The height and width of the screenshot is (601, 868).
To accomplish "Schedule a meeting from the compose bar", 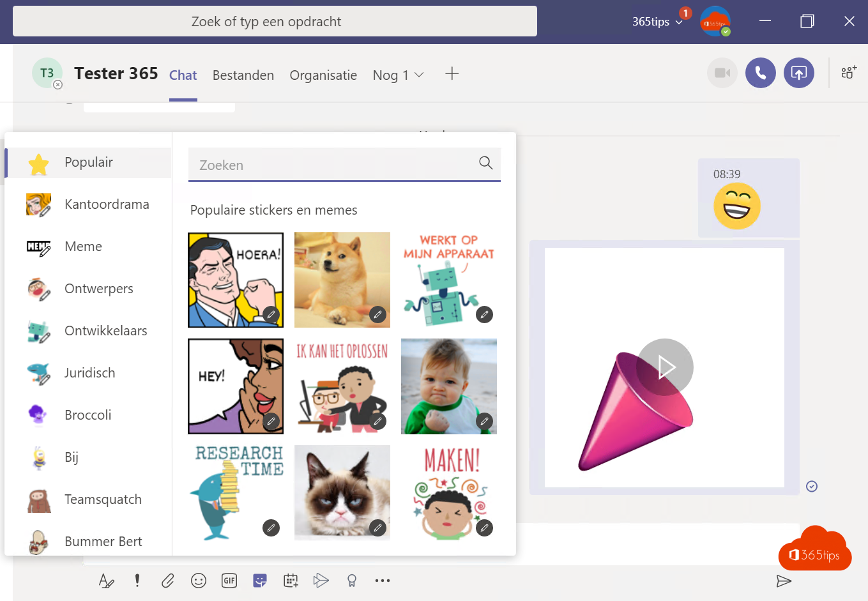I will pos(291,581).
